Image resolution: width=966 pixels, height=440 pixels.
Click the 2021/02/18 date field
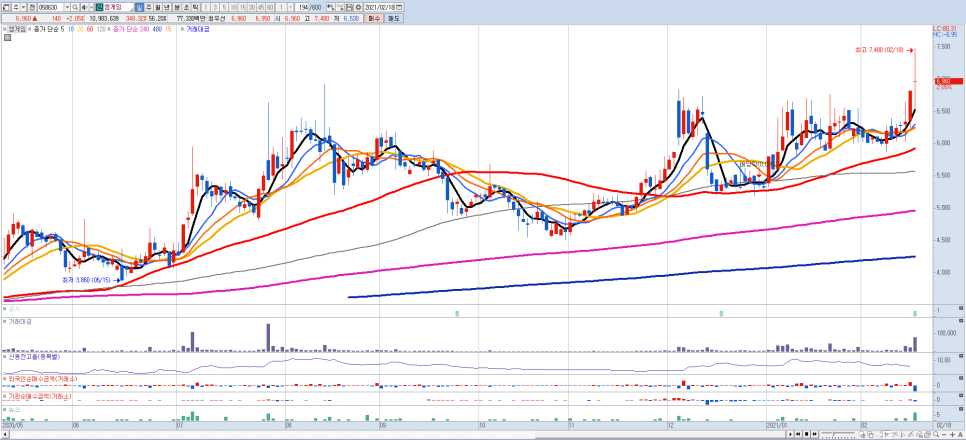pos(379,7)
